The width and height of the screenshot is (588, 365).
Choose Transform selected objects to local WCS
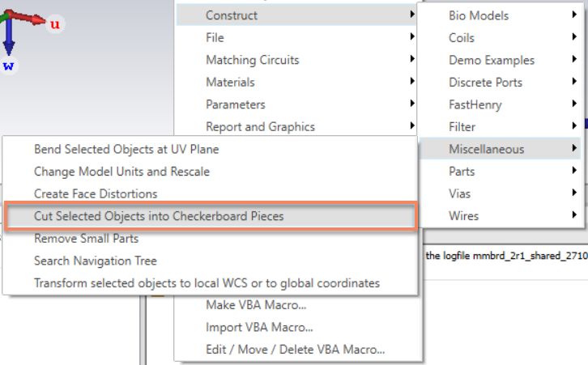pyautogui.click(x=210, y=283)
